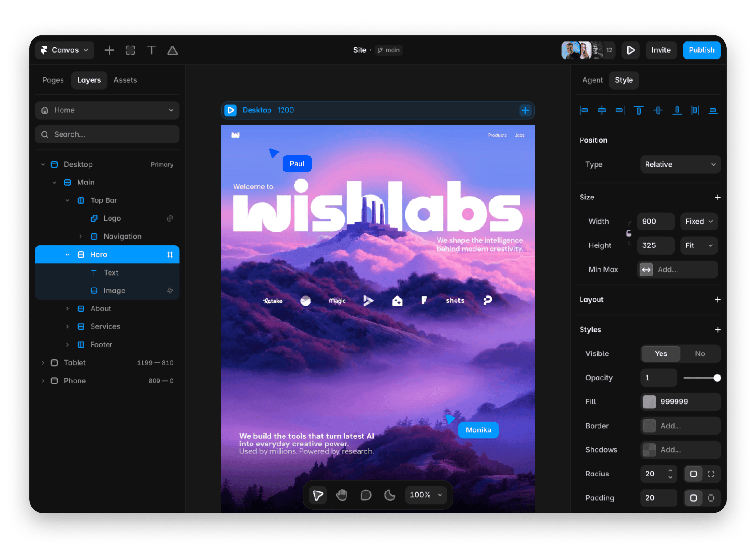Click the Fill color swatch 999999

[x=649, y=402]
